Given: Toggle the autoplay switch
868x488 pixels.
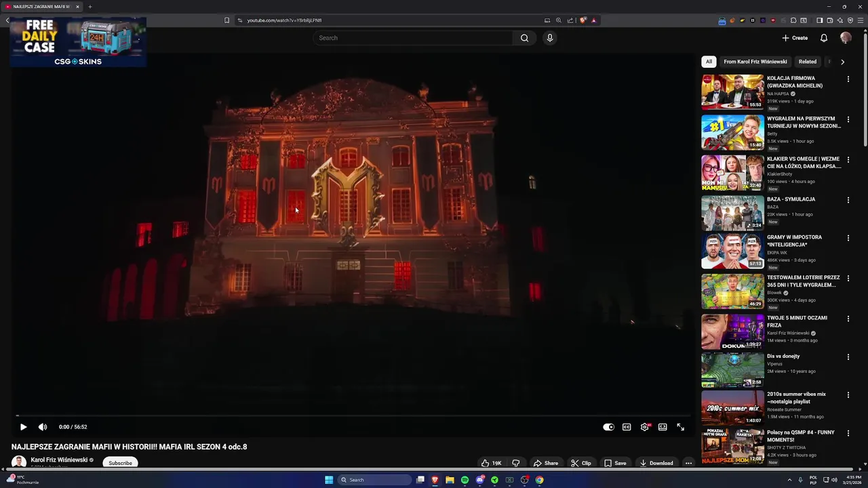Looking at the screenshot, I should point(608,427).
